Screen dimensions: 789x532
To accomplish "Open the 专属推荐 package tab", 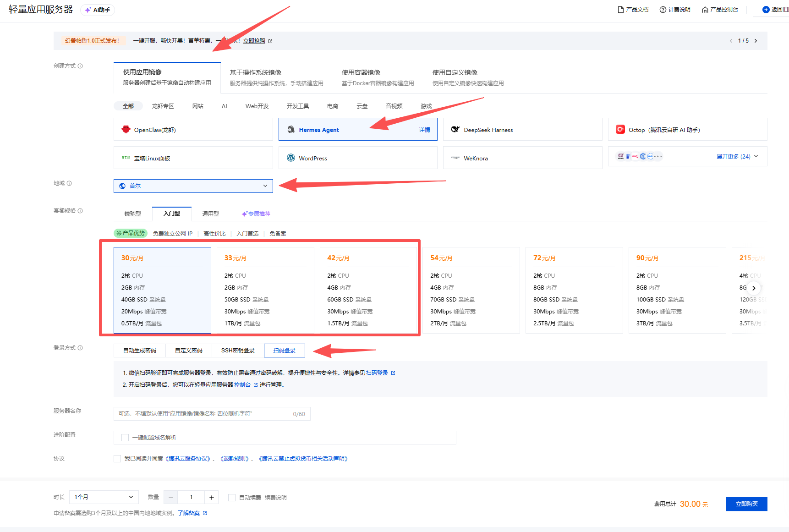I will 256,214.
